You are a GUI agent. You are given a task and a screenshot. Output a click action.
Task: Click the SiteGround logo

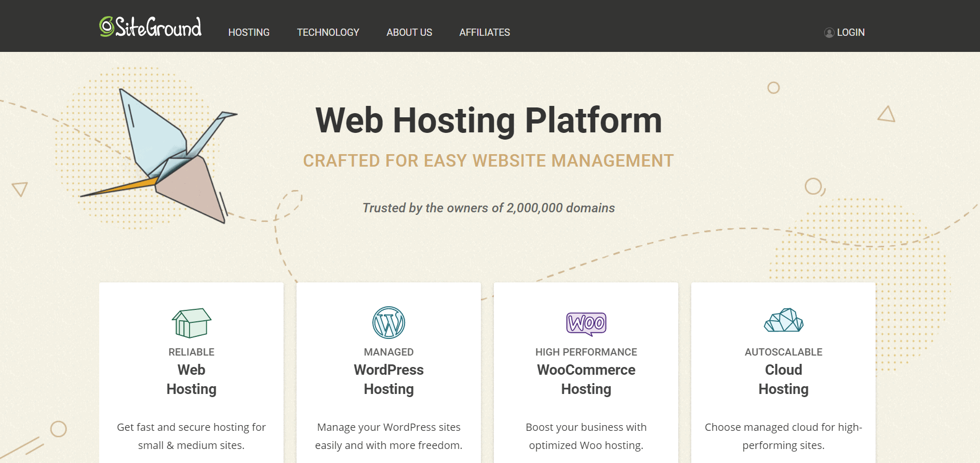click(x=150, y=27)
